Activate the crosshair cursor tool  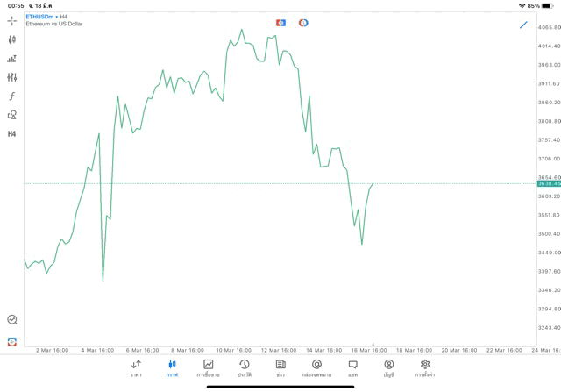(12, 20)
